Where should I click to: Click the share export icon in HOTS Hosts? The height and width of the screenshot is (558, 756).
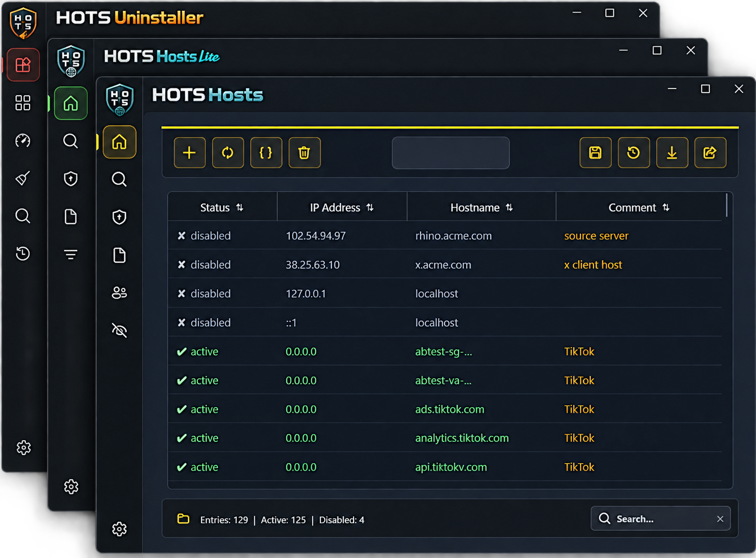tap(710, 153)
